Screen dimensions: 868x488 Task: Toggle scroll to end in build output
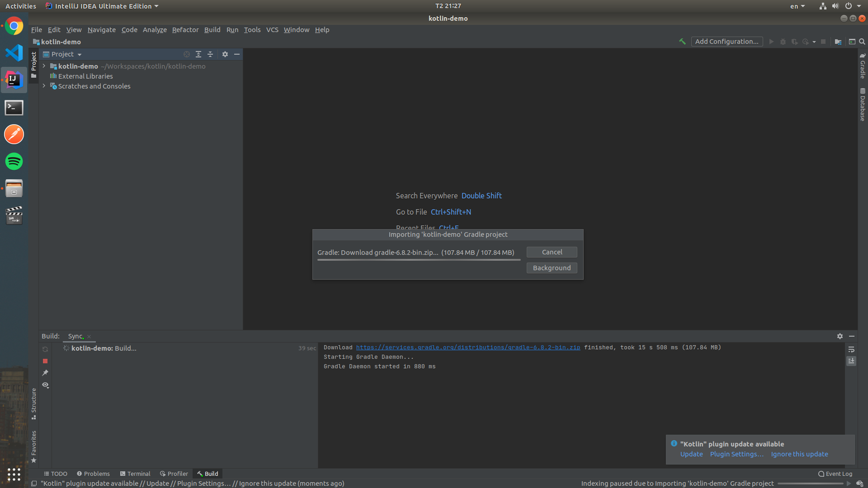[851, 361]
